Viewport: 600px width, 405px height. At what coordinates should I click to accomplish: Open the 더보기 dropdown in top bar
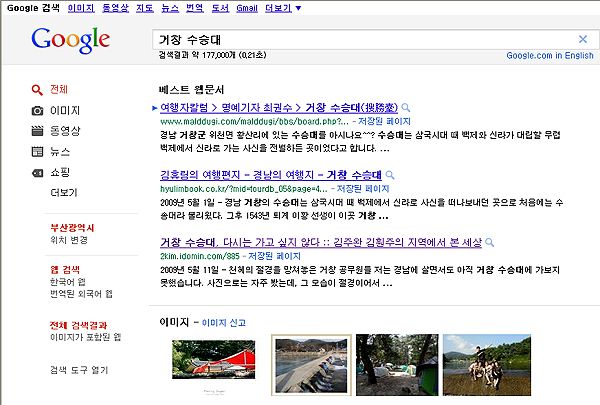283,8
